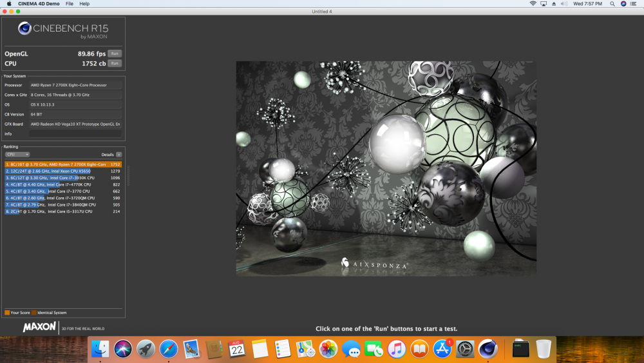Open Safari from the Dock
The image size is (644, 363).
pos(168,349)
